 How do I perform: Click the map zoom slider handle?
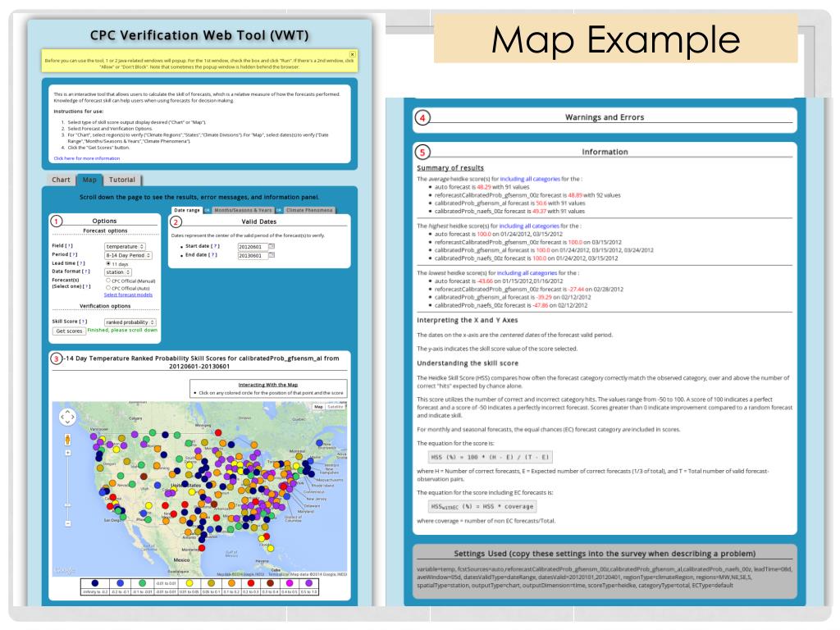click(68, 504)
